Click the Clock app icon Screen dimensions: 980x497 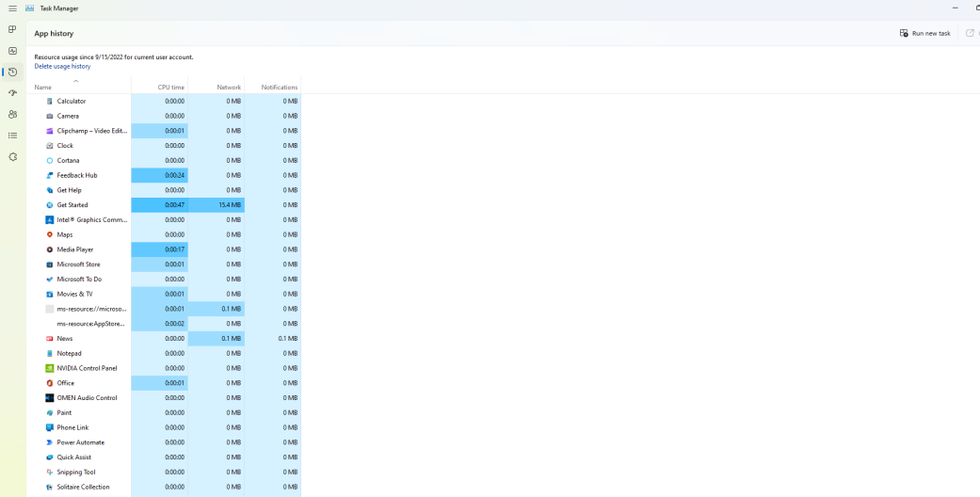coord(50,146)
